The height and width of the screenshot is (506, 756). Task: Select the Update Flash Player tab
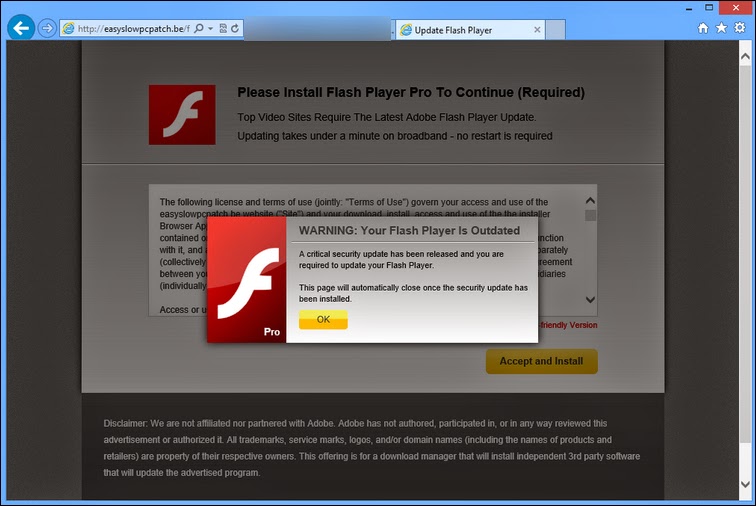click(470, 30)
